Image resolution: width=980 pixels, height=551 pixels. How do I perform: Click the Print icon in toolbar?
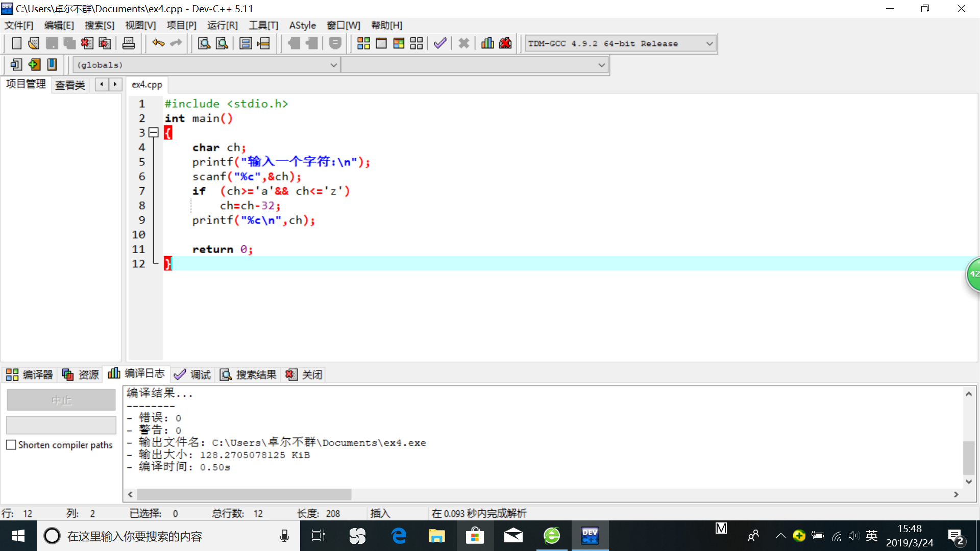click(129, 43)
